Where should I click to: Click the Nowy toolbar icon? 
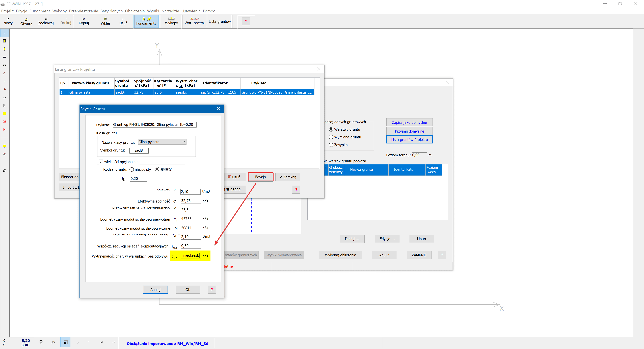coord(8,21)
